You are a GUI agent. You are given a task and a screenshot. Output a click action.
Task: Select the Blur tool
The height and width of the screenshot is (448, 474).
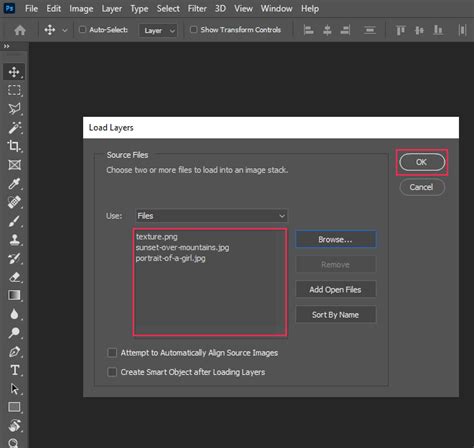click(x=14, y=314)
